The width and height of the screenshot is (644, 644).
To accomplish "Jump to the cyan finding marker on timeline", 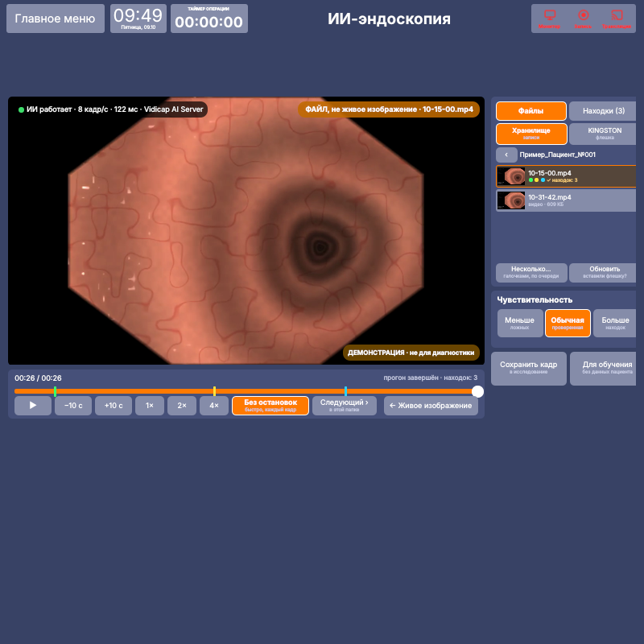I will coord(346,391).
